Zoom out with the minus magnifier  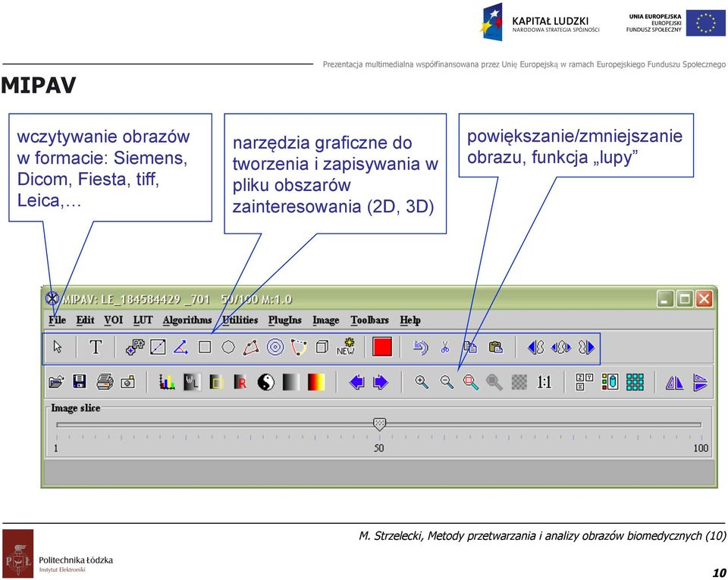coord(447,382)
